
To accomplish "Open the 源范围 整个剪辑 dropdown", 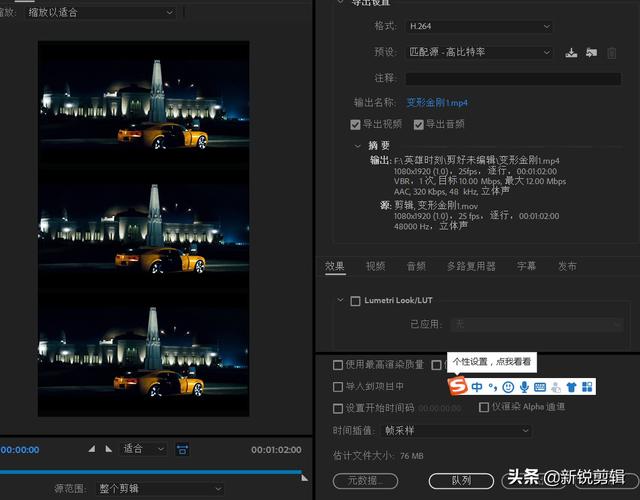I will coord(160,489).
